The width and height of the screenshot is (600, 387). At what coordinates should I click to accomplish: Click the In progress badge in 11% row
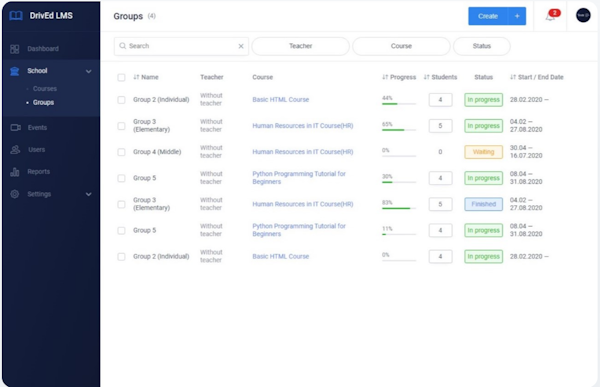coord(483,230)
